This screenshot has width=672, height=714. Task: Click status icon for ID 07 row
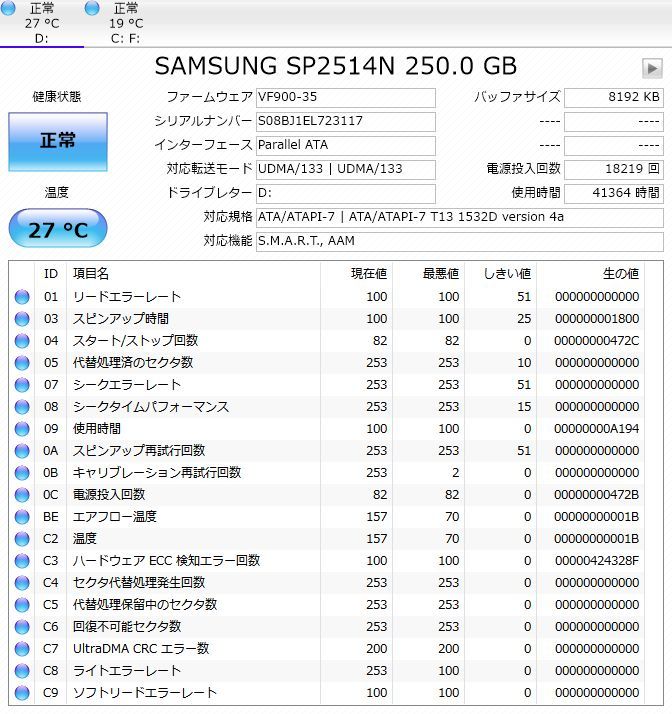click(22, 385)
